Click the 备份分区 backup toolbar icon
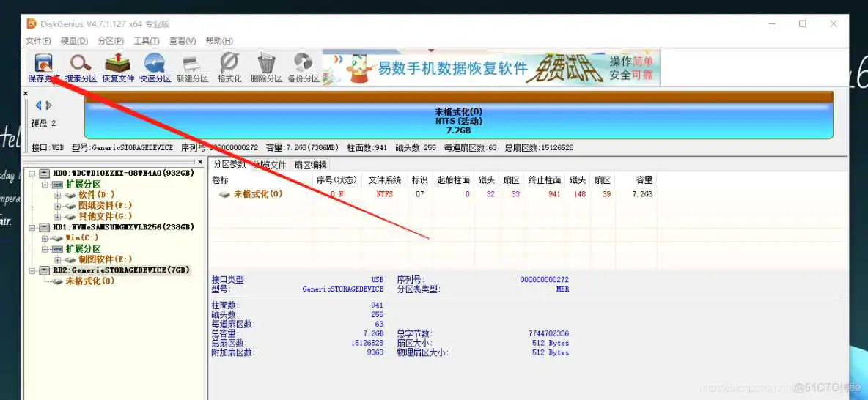Screen dimensions: 868x400 click(304, 67)
